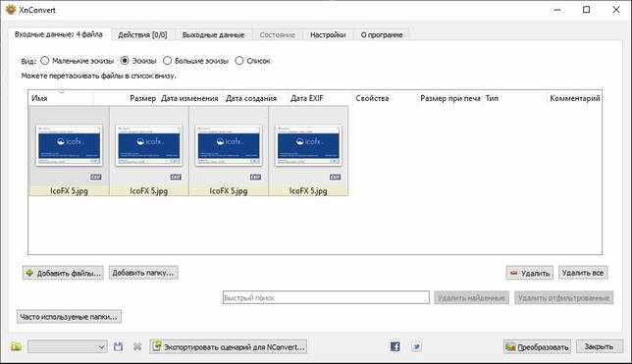Sort by the "Дата EXIF" column header
This screenshot has width=632, height=364.
(x=320, y=98)
